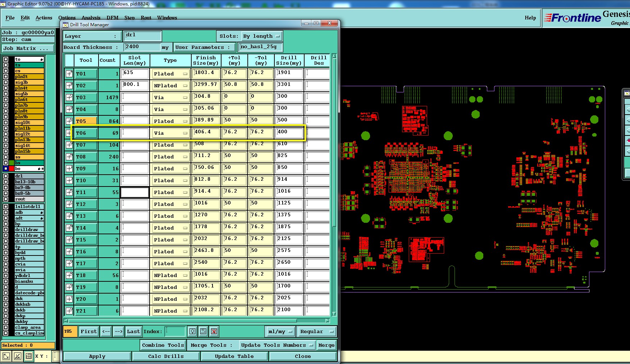
Task: Click the plus icon for tool T20
Action: (69, 299)
